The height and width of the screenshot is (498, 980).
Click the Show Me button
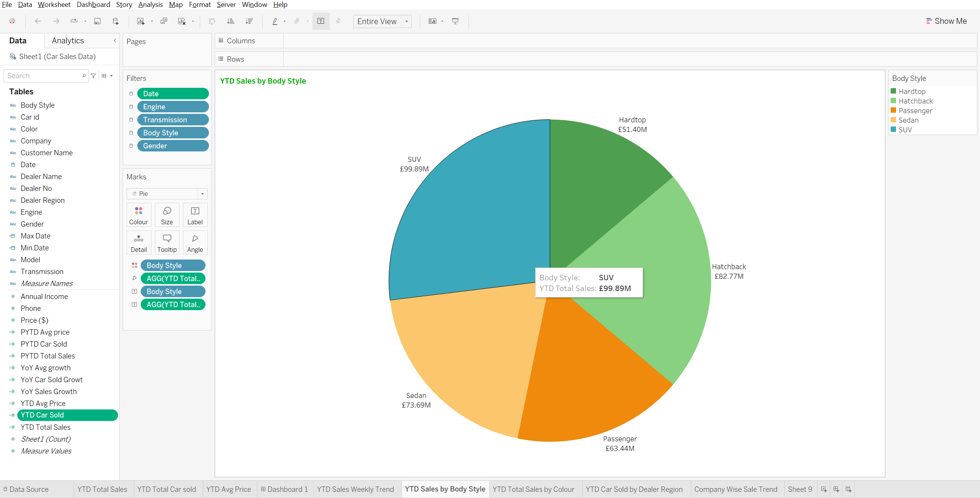tap(946, 21)
